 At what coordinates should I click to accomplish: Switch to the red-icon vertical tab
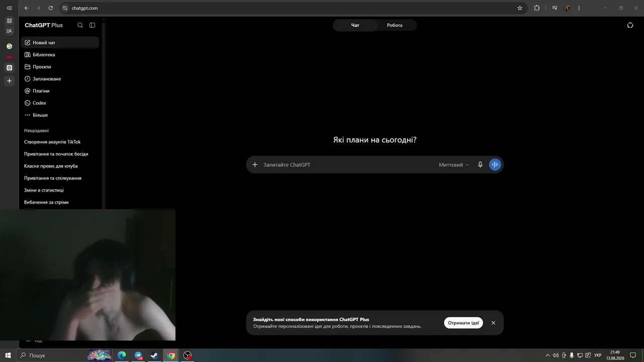9,57
